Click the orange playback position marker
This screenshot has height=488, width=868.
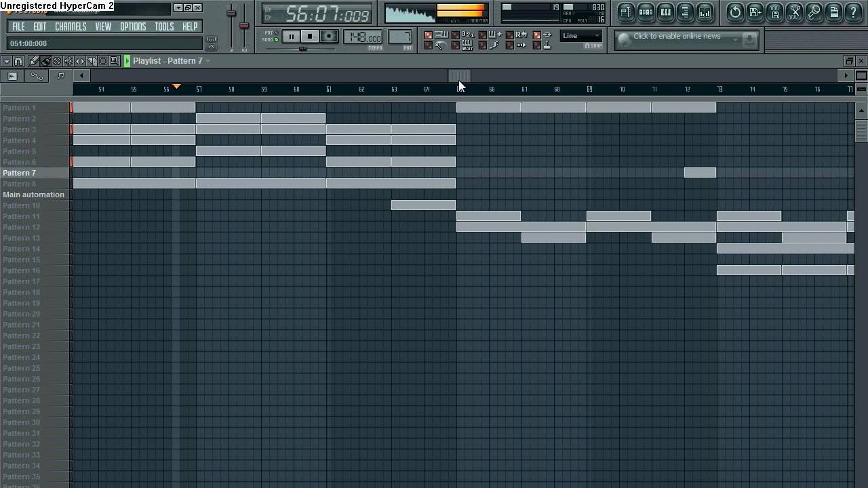tap(176, 87)
